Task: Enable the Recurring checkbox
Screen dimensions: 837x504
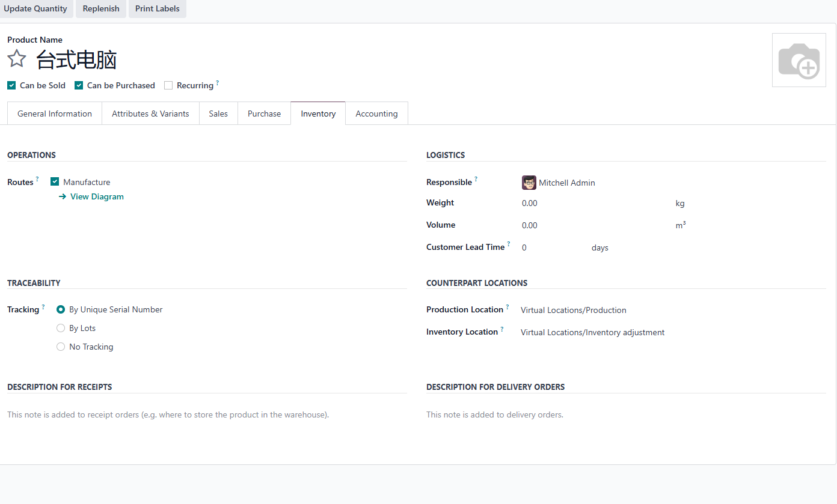Action: tap(168, 85)
